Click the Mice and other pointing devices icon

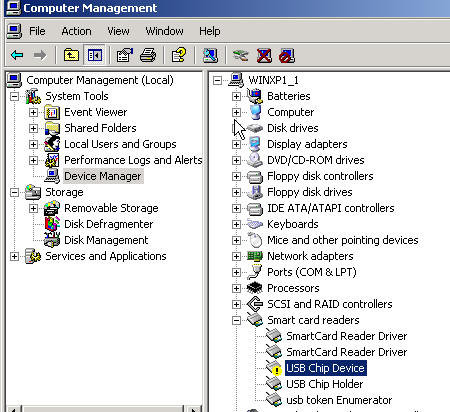tap(255, 240)
